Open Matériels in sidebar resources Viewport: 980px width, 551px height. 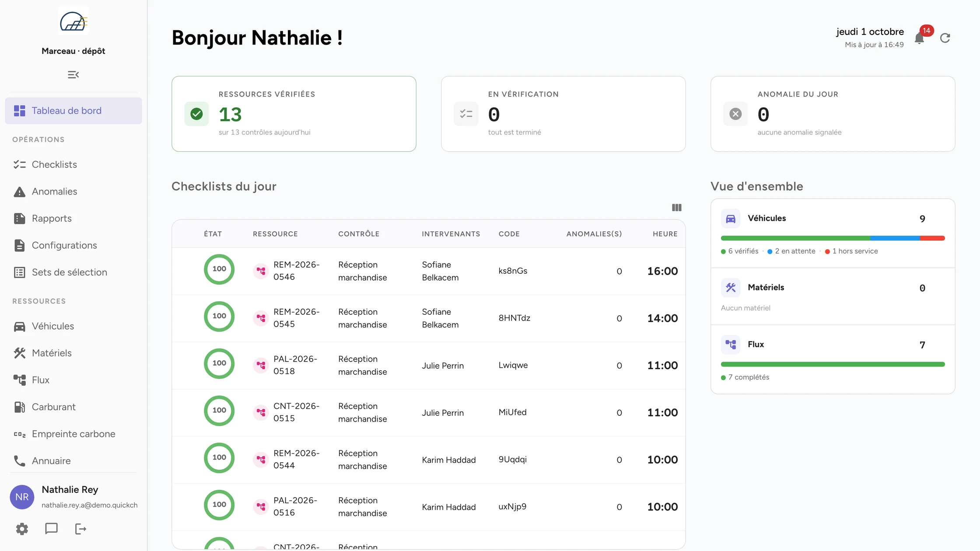[x=73, y=353]
